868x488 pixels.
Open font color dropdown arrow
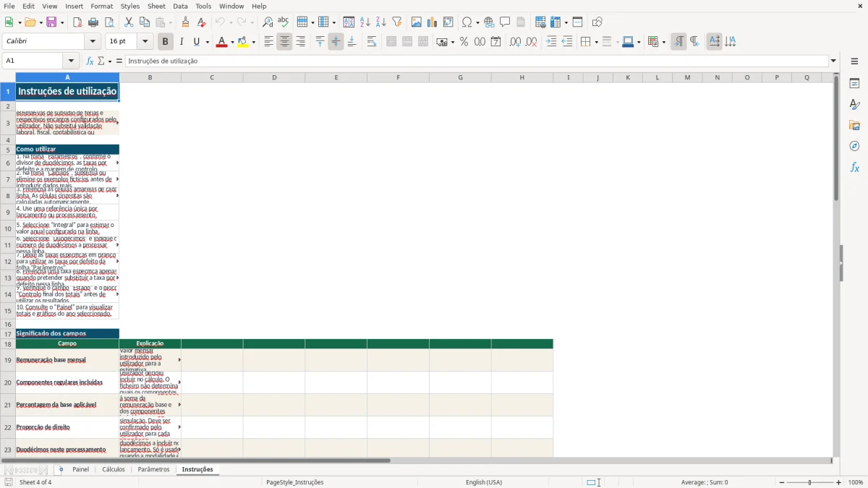(231, 42)
